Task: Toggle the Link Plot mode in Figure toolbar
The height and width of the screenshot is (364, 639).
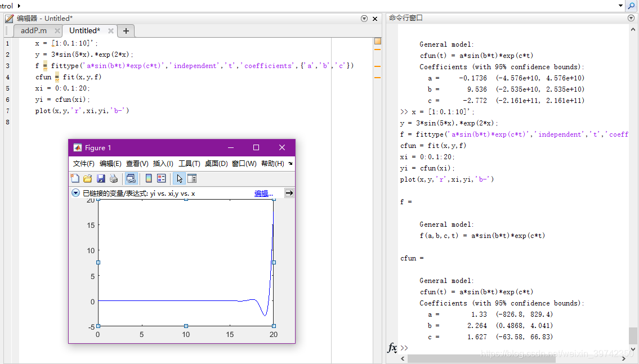Action: coord(131,178)
